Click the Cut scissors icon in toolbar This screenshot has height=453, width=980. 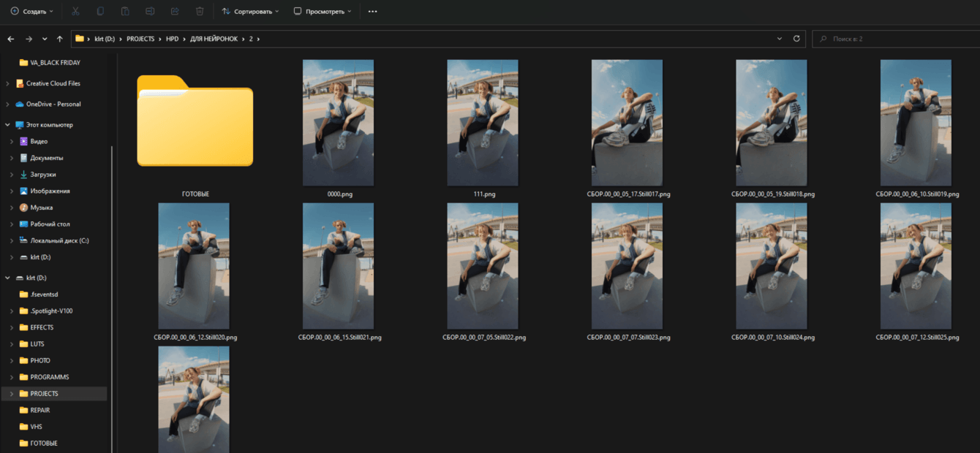pyautogui.click(x=77, y=12)
